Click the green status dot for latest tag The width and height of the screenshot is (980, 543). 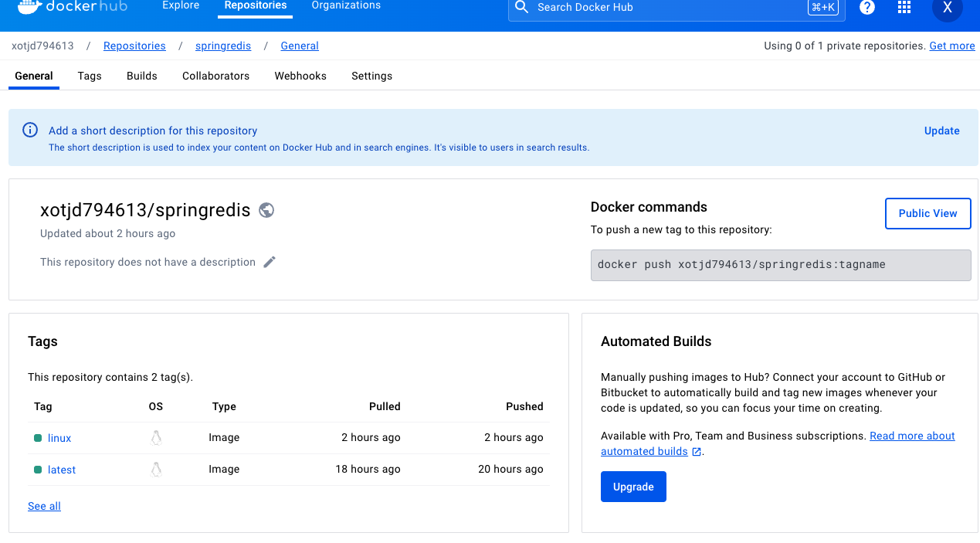click(38, 470)
